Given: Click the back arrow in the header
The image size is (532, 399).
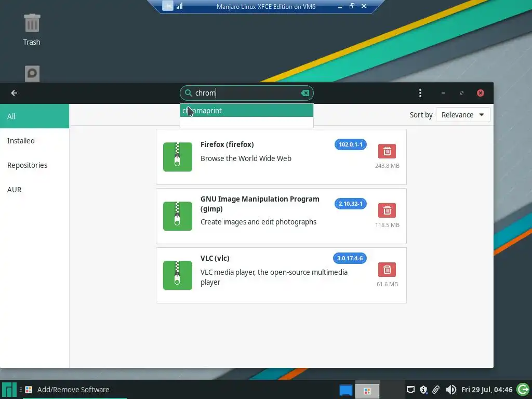Looking at the screenshot, I should pos(14,93).
